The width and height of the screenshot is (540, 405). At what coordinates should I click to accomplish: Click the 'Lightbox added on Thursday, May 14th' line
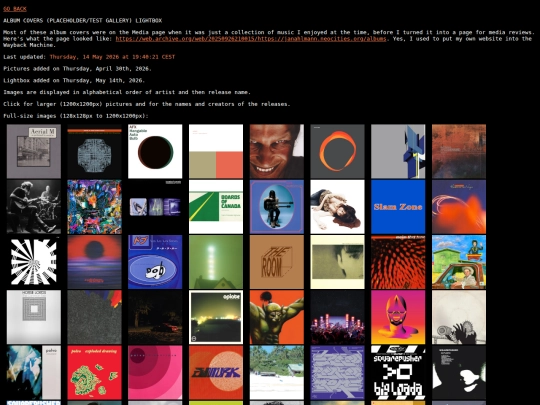[74, 80]
